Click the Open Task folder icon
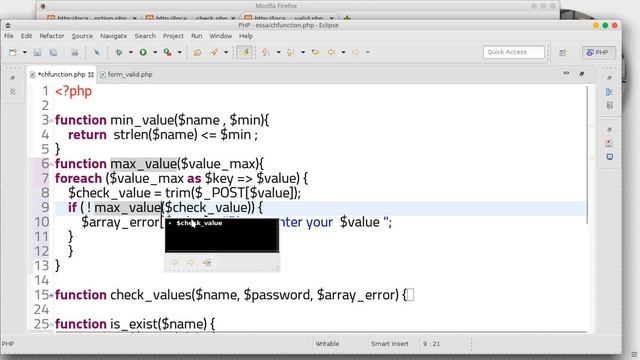The width and height of the screenshot is (640, 360). pos(198,52)
